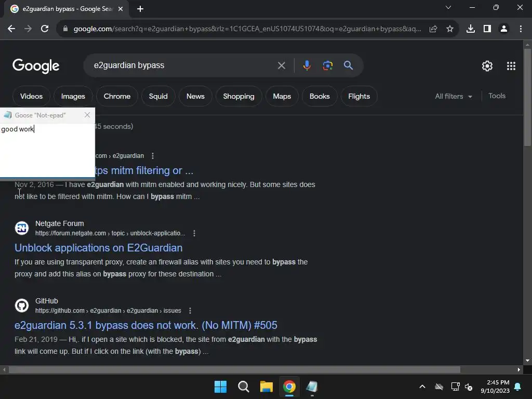Switch to Shopping results
The height and width of the screenshot is (399, 532).
point(238,96)
